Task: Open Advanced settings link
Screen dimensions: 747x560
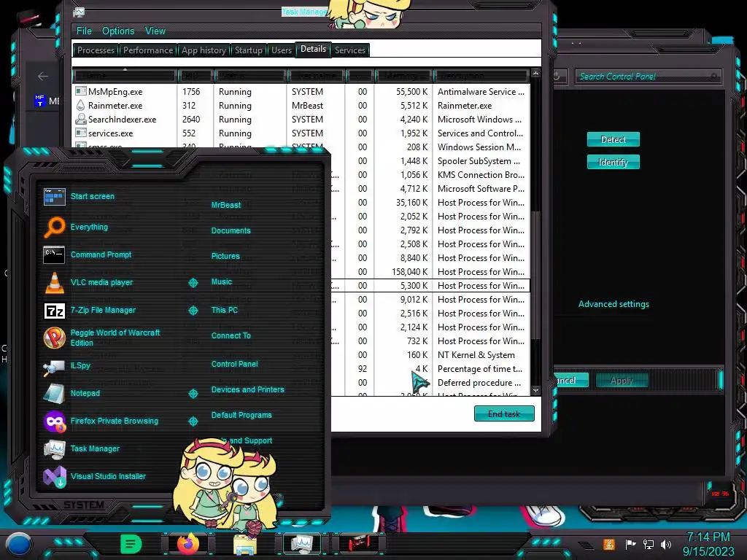Action: tap(614, 304)
